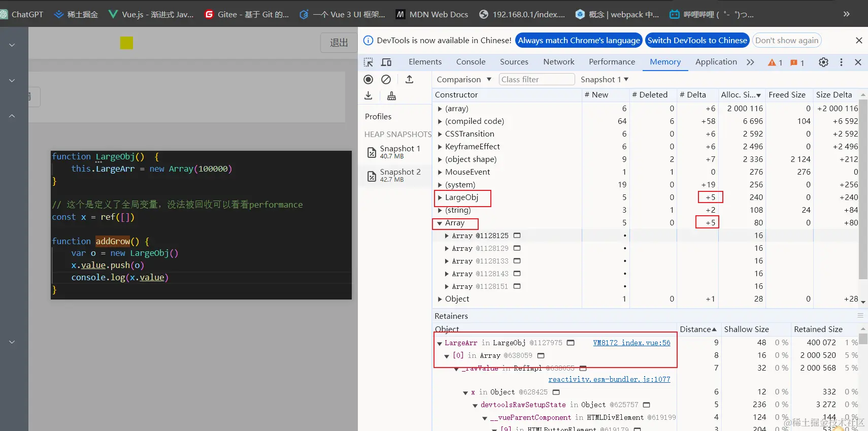Expand the MouseEvent row
Screen dimensions: 868x431
440,172
